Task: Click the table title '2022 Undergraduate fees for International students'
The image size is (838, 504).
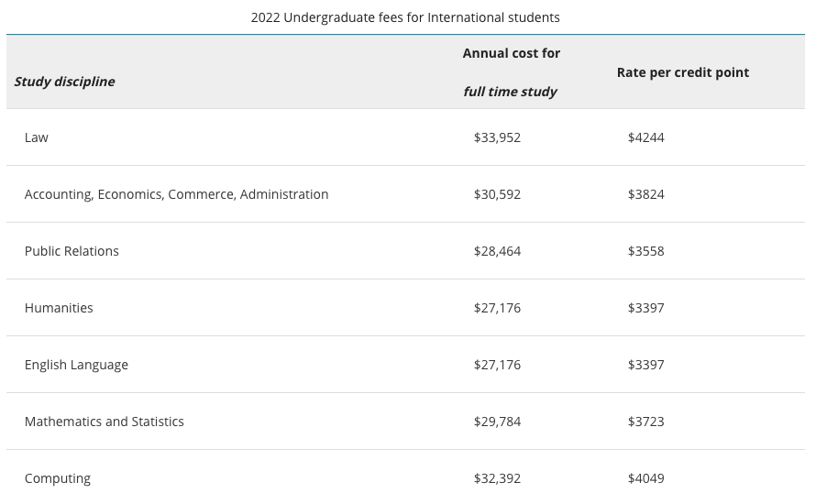Action: click(405, 17)
